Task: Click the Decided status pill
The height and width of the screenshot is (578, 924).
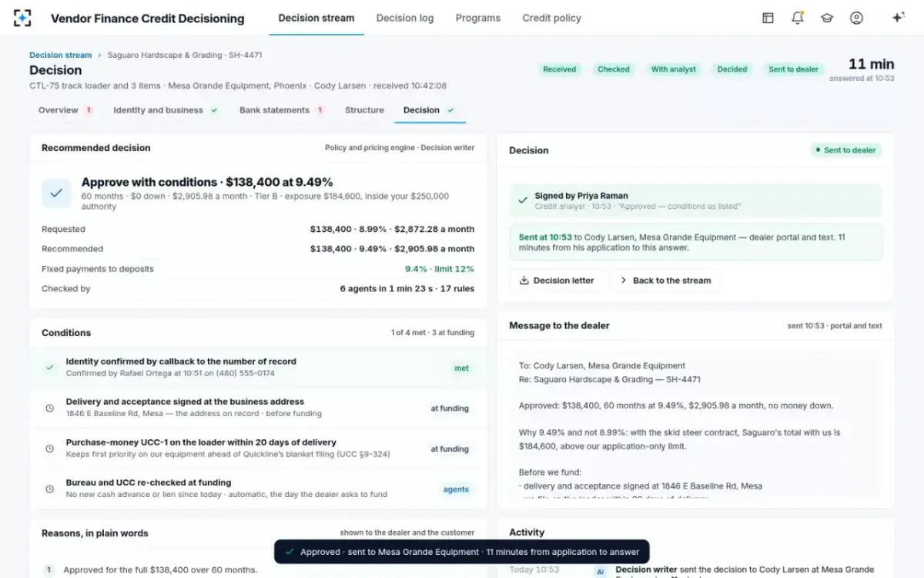Action: (732, 69)
